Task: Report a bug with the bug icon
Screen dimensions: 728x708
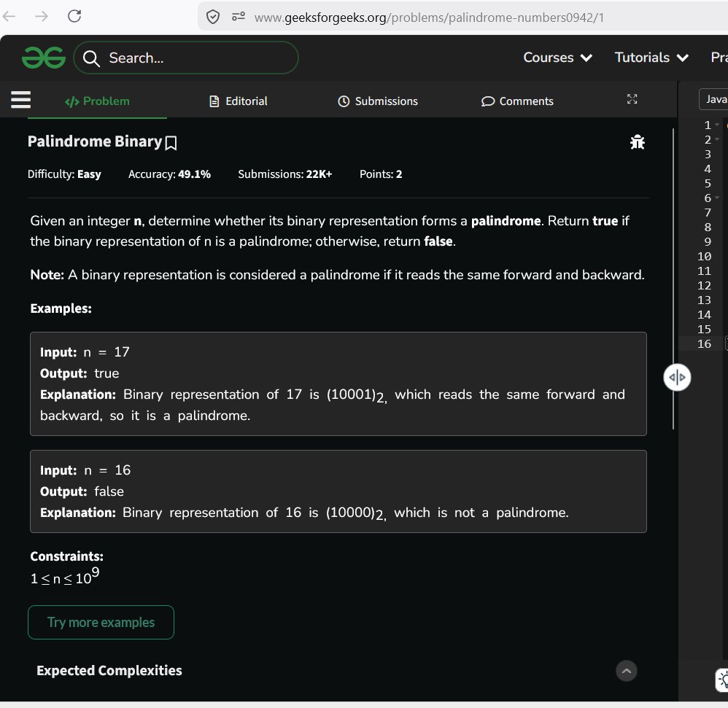Action: tap(637, 142)
